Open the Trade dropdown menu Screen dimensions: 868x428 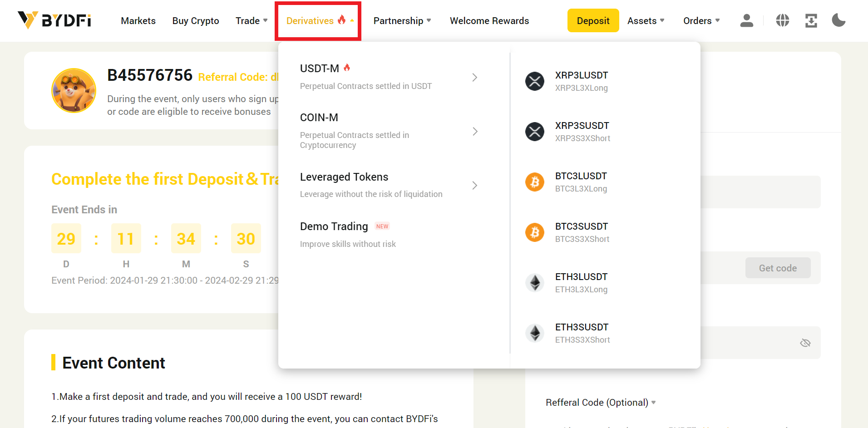[x=252, y=21]
